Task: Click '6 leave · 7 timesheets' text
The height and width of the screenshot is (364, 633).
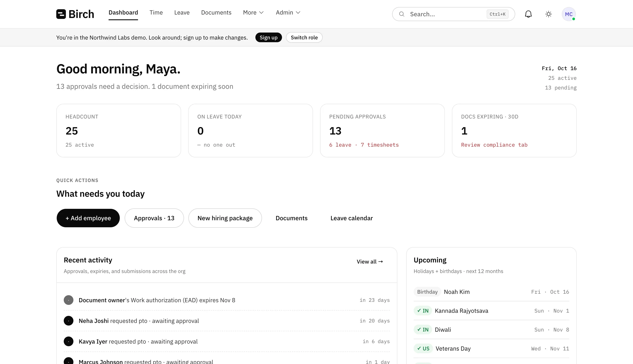Action: pos(364,145)
